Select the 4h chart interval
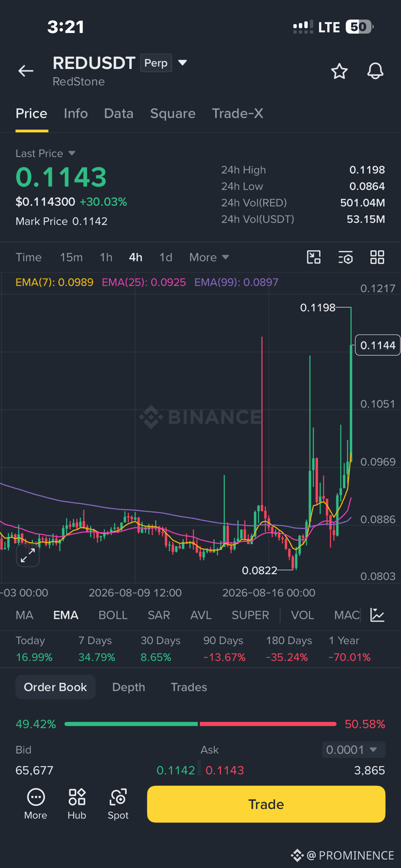This screenshot has height=868, width=401. (136, 257)
